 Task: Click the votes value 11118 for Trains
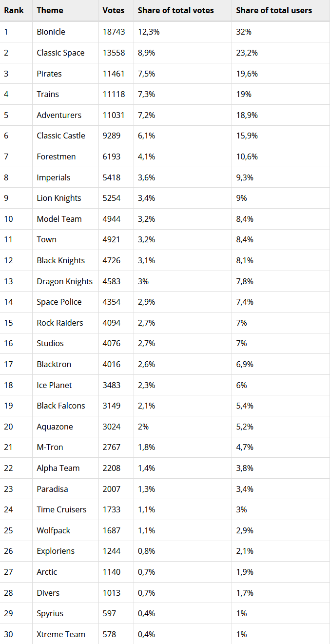[x=114, y=94]
